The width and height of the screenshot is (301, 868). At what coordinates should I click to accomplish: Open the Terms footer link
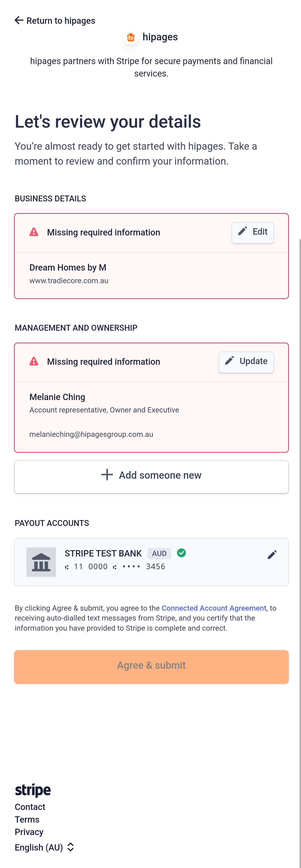[27, 819]
